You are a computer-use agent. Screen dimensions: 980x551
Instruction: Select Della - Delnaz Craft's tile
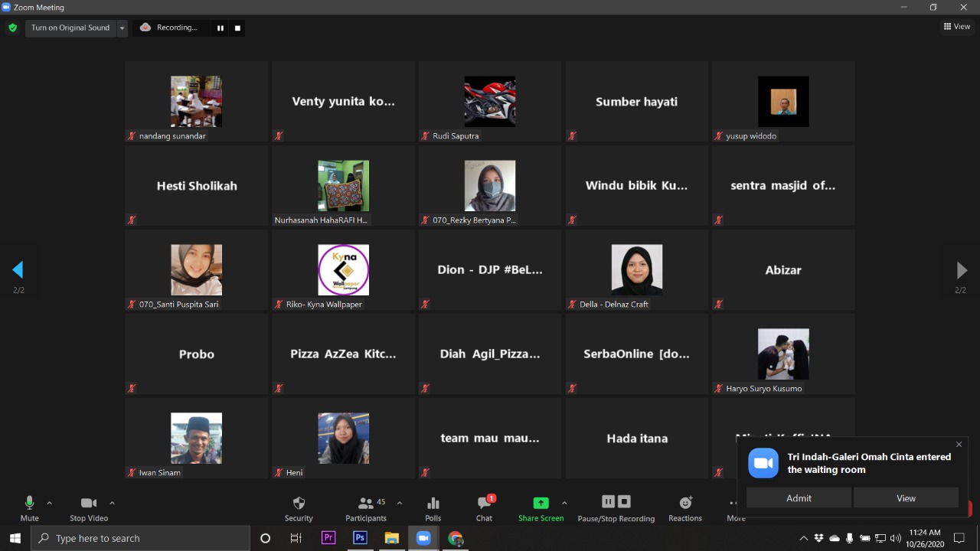(637, 270)
